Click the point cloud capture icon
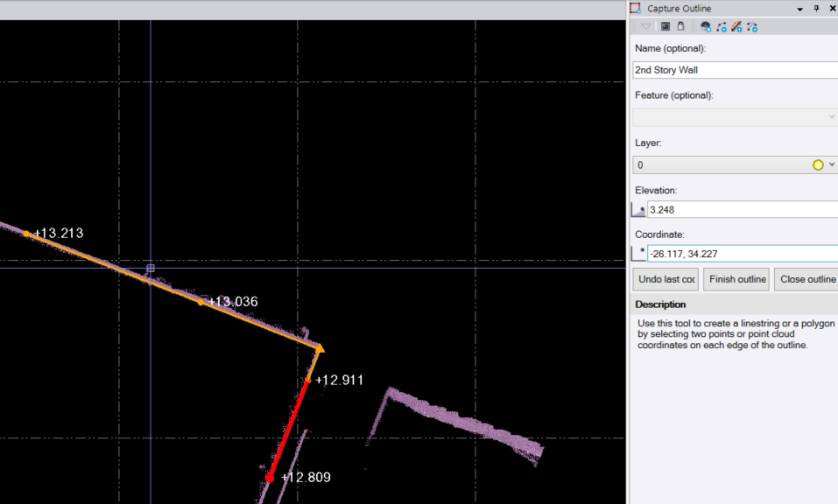Screen dimensions: 838x504 (x=706, y=27)
